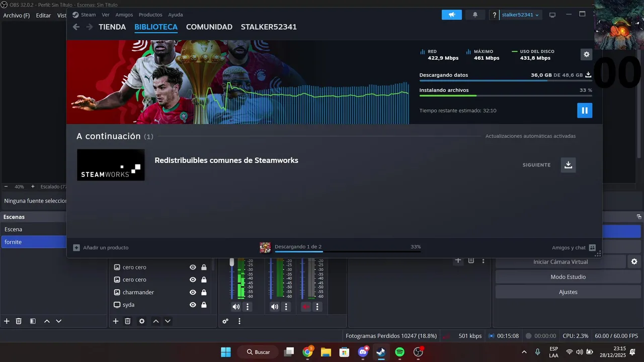Hide the syda source

[x=193, y=305]
